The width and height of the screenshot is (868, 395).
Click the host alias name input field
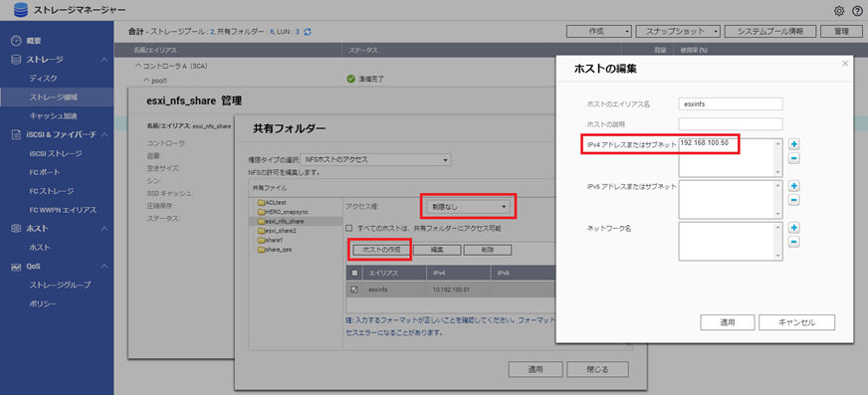[x=731, y=103]
